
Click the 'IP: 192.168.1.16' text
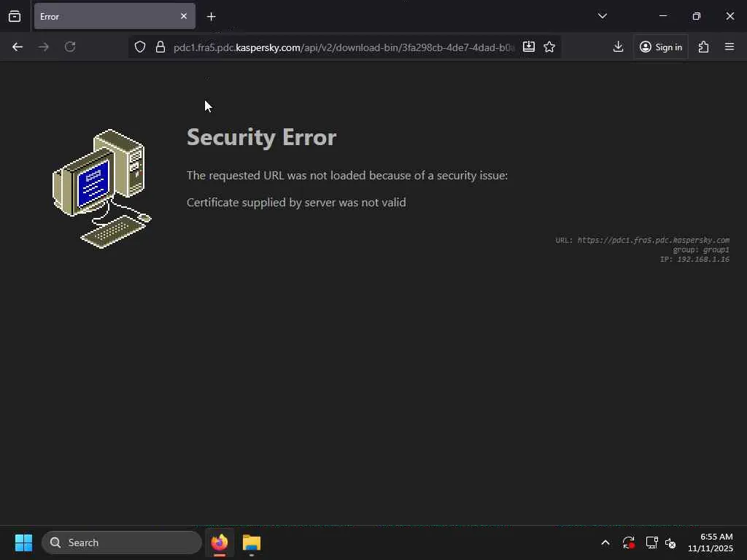point(694,259)
